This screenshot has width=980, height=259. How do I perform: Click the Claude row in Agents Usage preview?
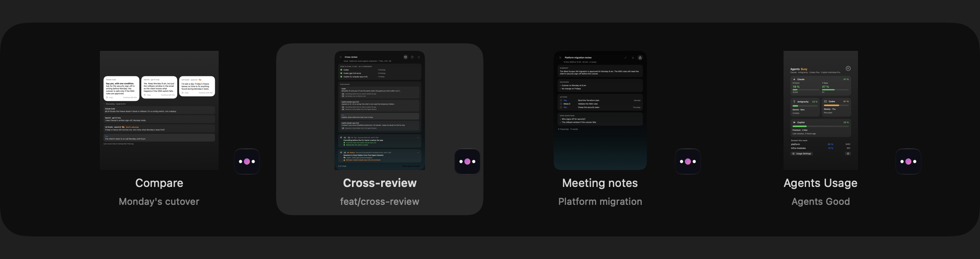[x=820, y=86]
